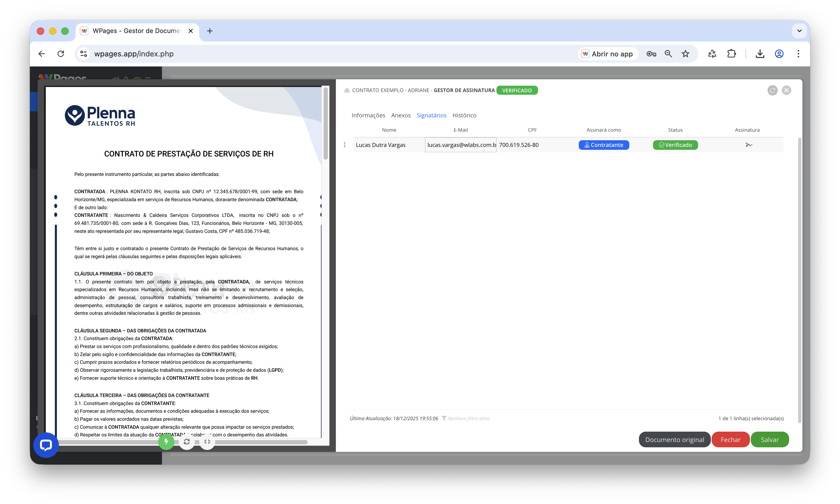
Task: Click the Documento original button
Action: pyautogui.click(x=675, y=440)
